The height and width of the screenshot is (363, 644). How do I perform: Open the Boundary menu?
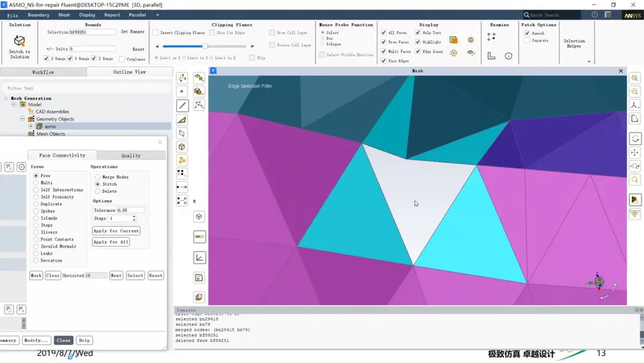[38, 15]
